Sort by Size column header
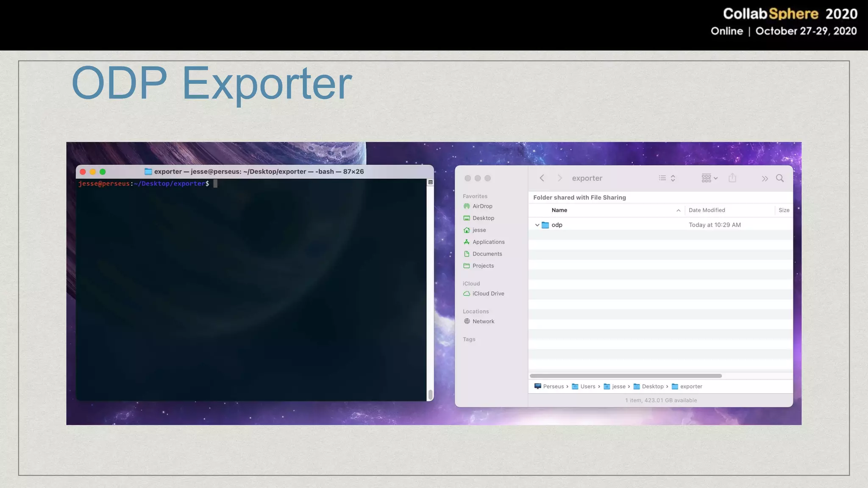 tap(784, 210)
